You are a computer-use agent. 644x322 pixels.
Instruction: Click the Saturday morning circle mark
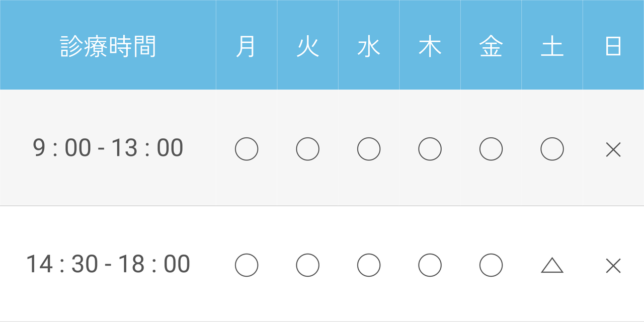[x=552, y=149]
